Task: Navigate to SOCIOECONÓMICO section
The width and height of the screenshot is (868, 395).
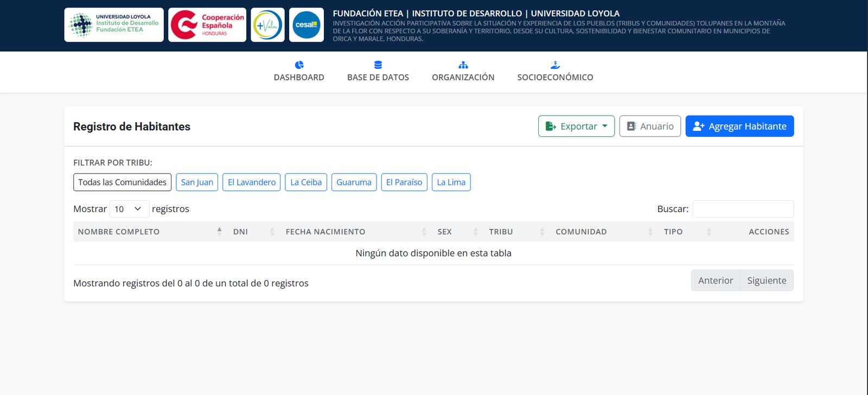Action: [x=555, y=72]
